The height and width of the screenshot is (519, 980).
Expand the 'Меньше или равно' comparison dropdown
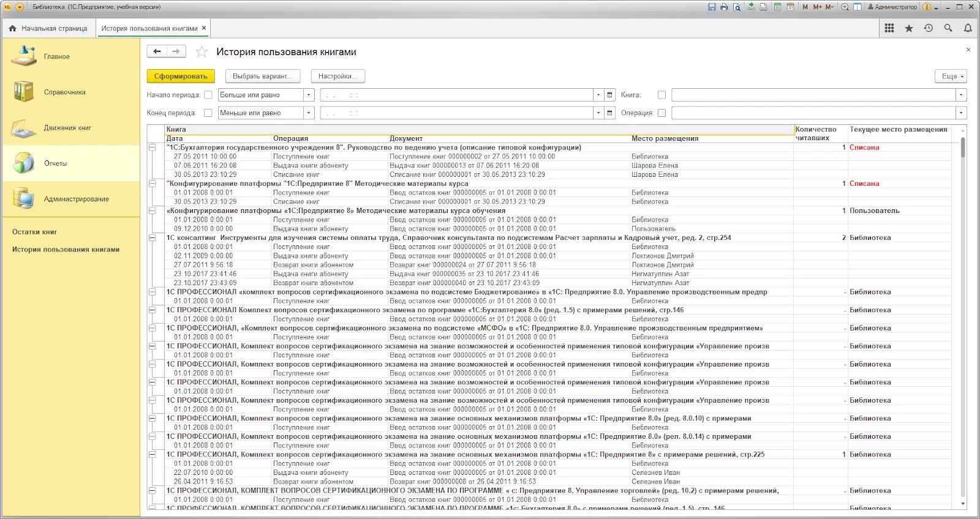(x=309, y=113)
